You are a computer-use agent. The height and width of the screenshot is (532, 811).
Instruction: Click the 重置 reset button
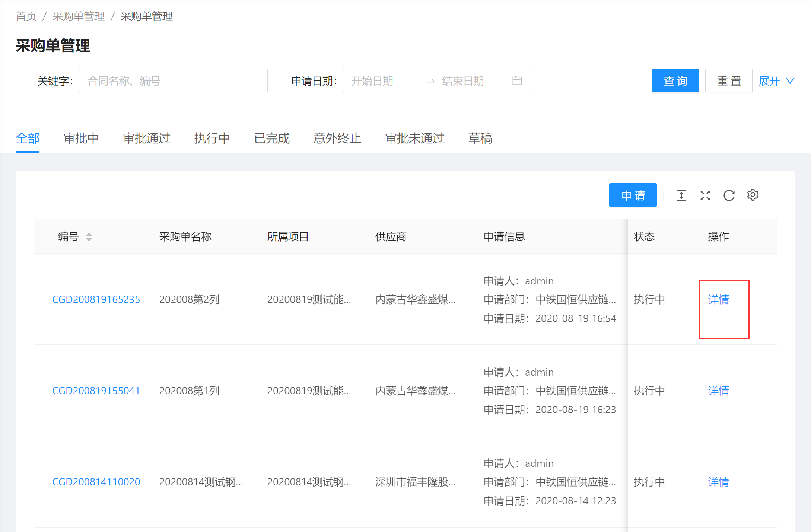click(729, 80)
